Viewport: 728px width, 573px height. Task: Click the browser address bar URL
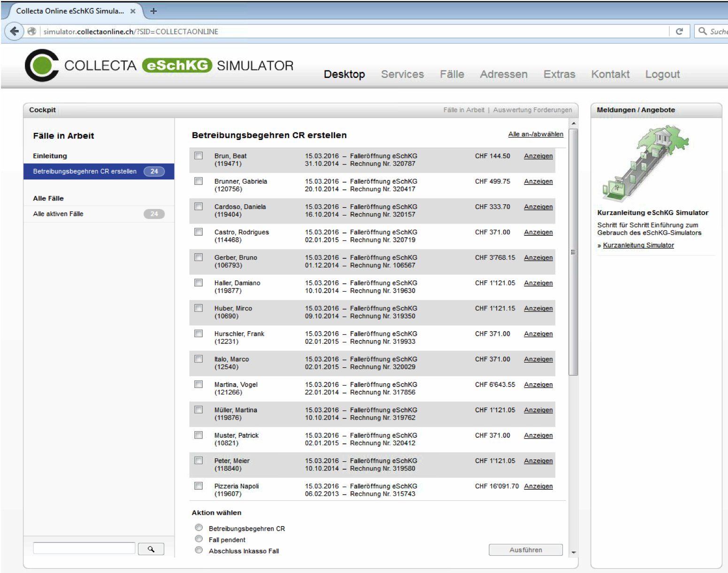[131, 31]
